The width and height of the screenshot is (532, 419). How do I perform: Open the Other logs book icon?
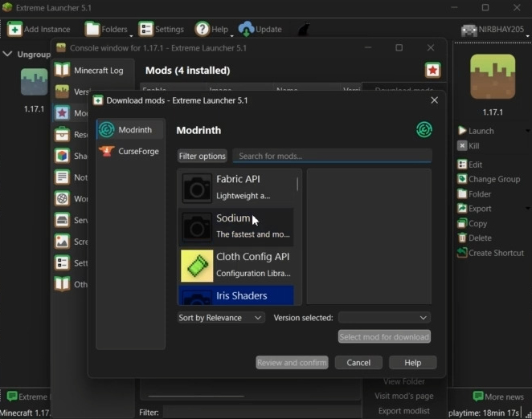[62, 284]
